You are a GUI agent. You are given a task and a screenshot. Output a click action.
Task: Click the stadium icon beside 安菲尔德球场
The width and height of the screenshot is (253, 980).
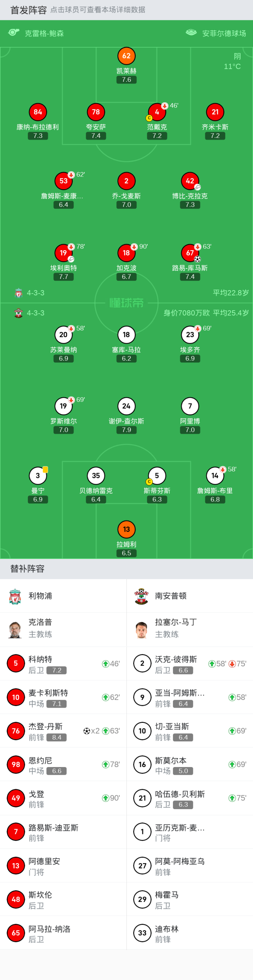[191, 33]
